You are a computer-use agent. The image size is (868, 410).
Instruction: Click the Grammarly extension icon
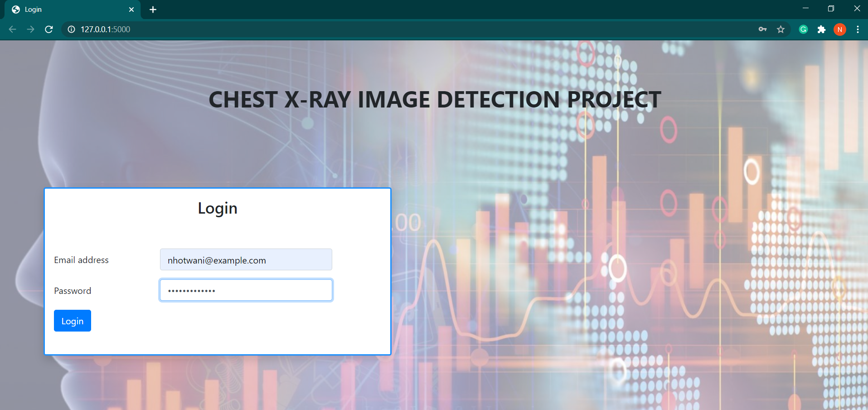point(803,29)
